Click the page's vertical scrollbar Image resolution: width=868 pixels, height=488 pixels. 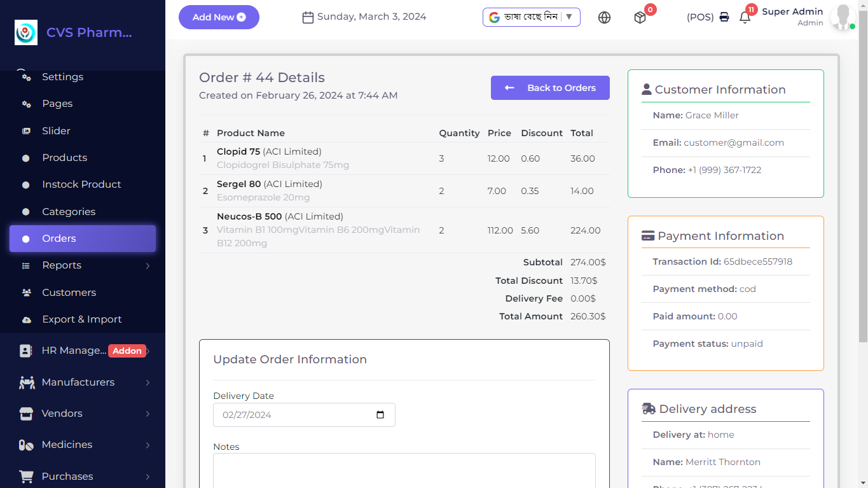coord(862,191)
